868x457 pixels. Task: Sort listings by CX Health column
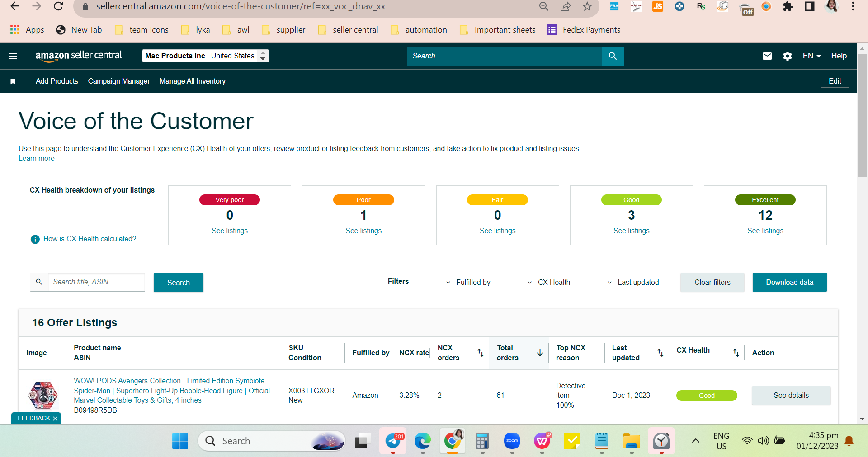736,353
